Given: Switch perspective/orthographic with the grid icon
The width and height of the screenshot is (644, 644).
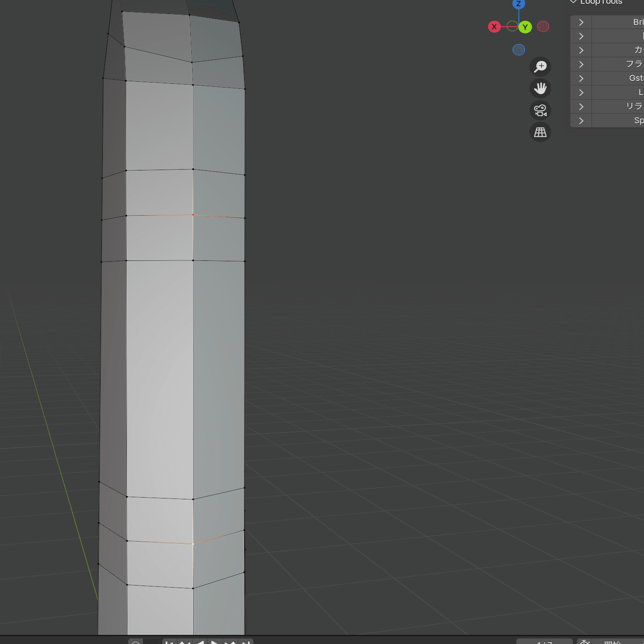Looking at the screenshot, I should click(x=540, y=132).
